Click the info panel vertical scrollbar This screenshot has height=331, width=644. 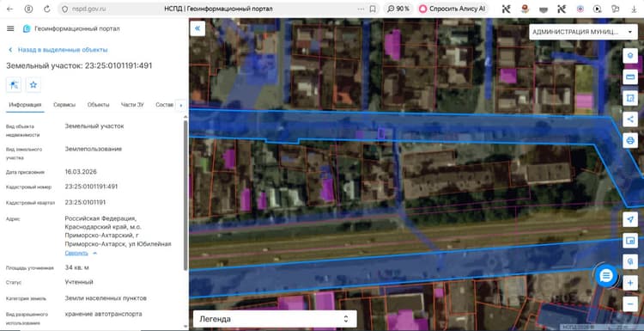[185, 195]
